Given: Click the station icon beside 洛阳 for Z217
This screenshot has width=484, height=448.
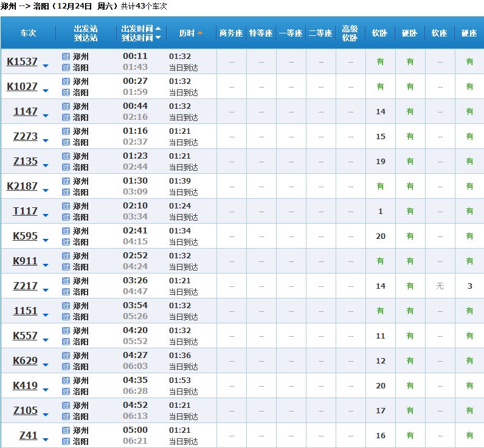Looking at the screenshot, I should (66, 292).
